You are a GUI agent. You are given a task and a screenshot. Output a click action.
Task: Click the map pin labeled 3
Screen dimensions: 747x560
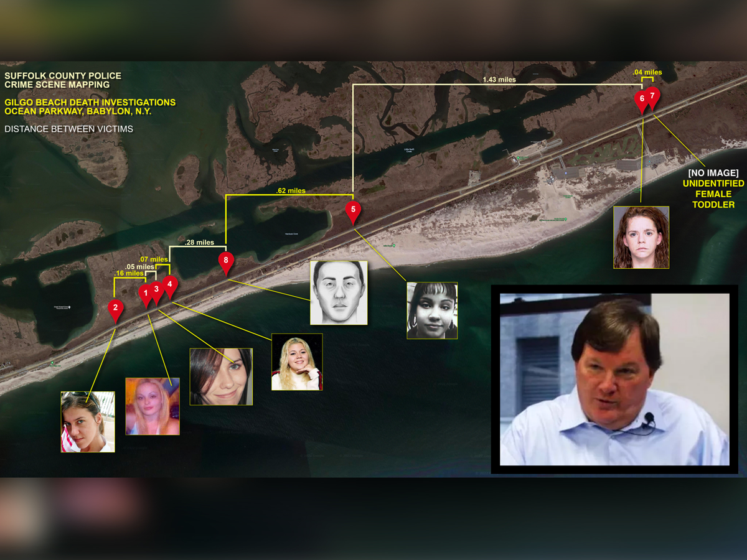(157, 290)
